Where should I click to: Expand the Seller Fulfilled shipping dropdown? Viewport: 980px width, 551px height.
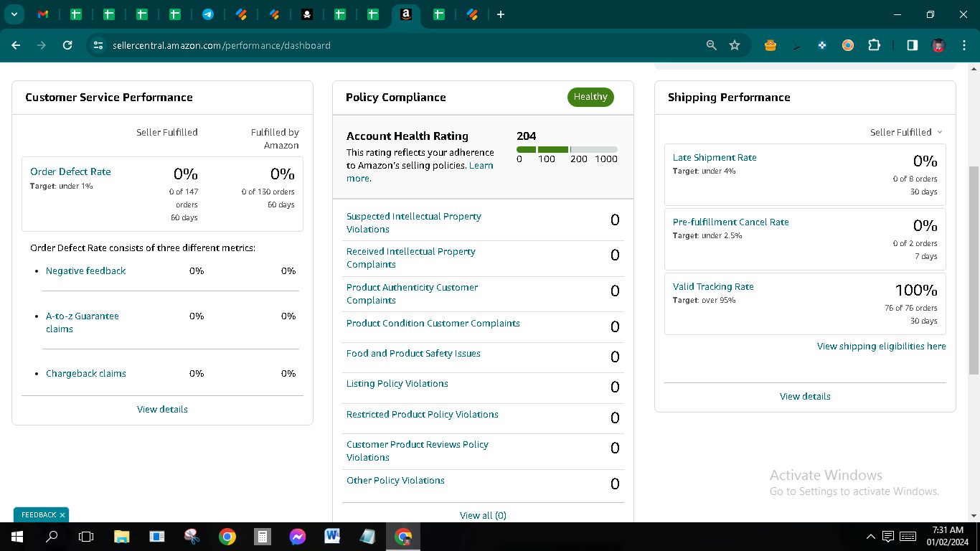(906, 132)
